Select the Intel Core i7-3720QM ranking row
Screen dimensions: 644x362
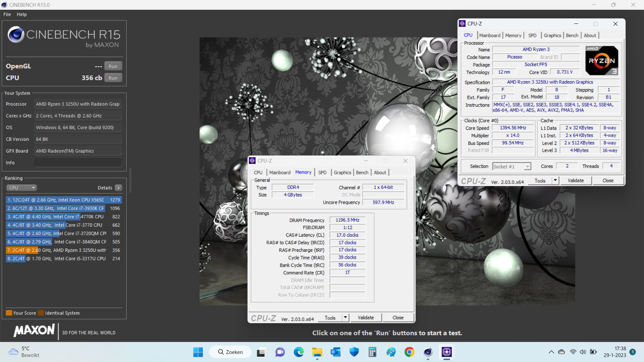(x=64, y=233)
